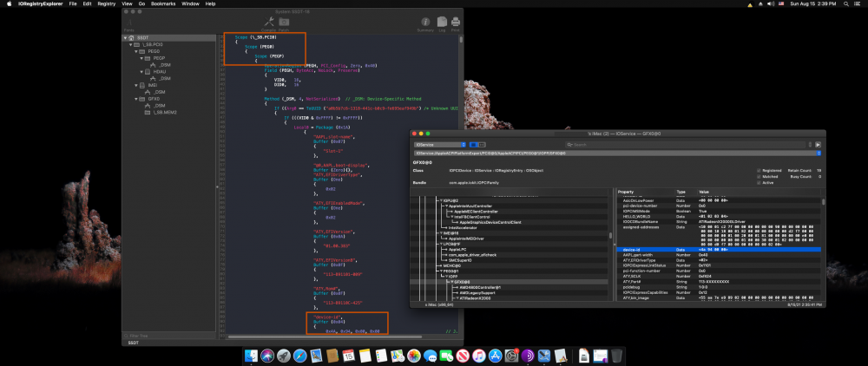Select AppleLPC in IORegistryExplorer tree
This screenshot has width=868, height=366.
pos(457,249)
